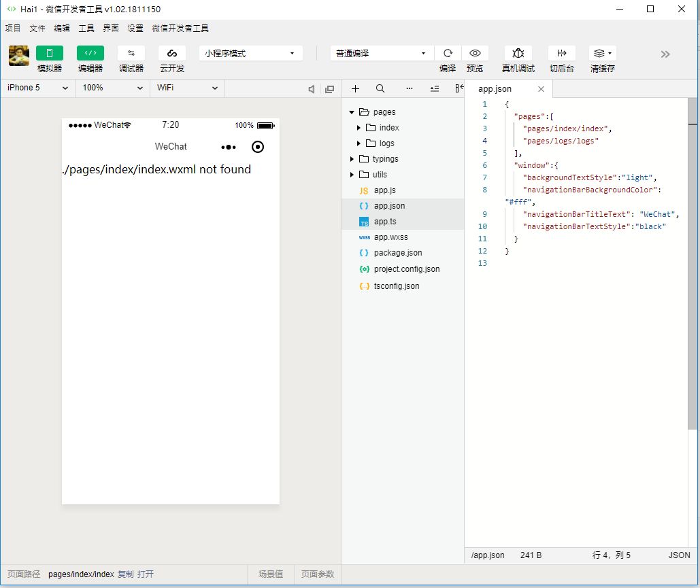Open the 编辑 menu
The image size is (700, 588).
[x=62, y=28]
